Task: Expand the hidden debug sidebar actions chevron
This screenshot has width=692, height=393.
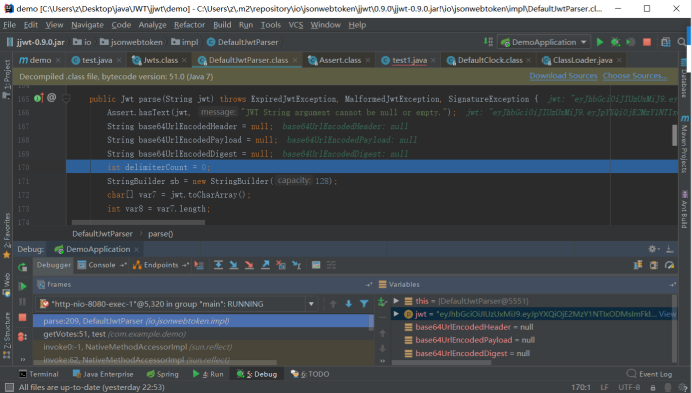Action: tap(22, 359)
